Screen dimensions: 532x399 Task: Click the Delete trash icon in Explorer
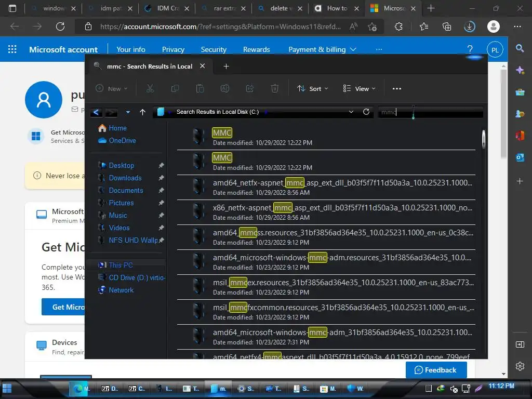[275, 88]
